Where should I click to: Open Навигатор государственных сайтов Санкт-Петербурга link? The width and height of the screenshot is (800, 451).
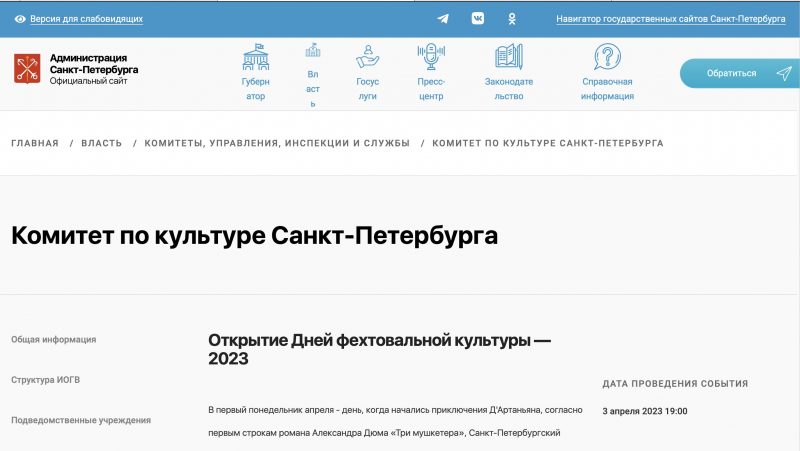point(670,19)
